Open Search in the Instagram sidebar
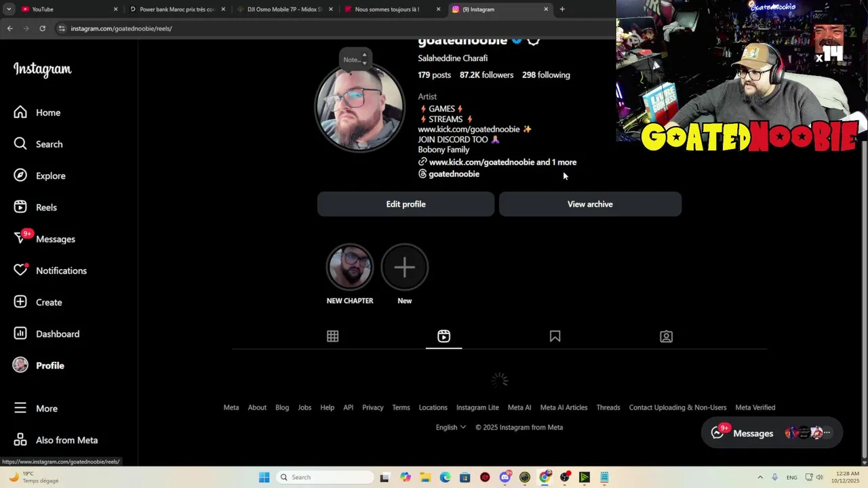 coord(39,144)
